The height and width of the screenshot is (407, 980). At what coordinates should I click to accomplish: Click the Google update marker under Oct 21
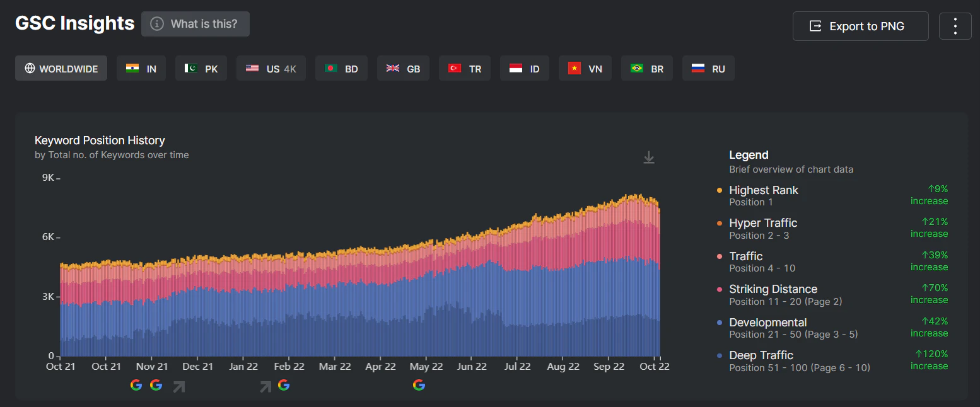pos(136,384)
